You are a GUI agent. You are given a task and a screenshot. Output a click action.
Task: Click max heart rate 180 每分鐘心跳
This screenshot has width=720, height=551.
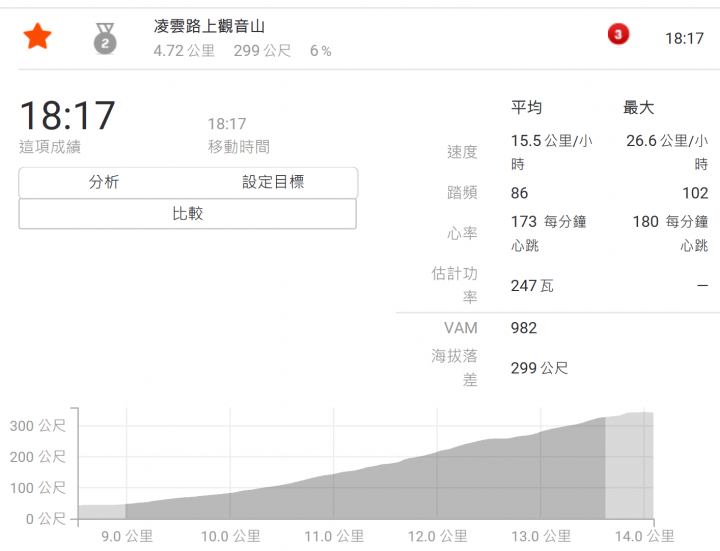click(670, 233)
